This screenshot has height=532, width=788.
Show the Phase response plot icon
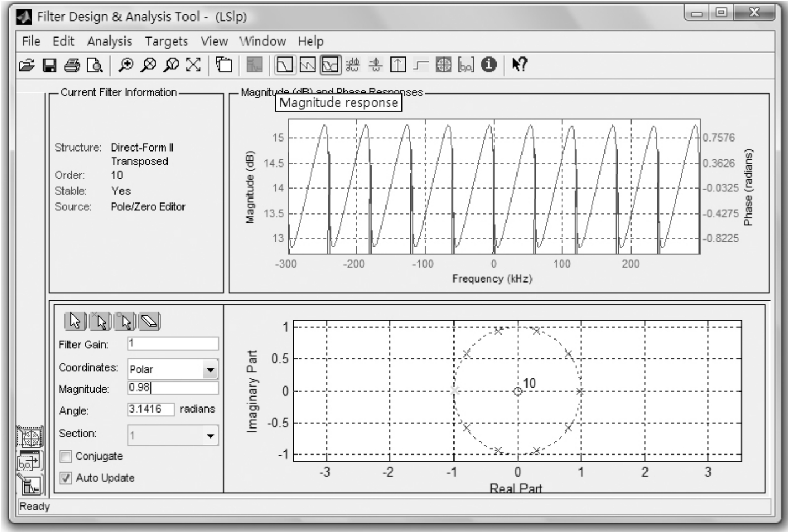307,65
